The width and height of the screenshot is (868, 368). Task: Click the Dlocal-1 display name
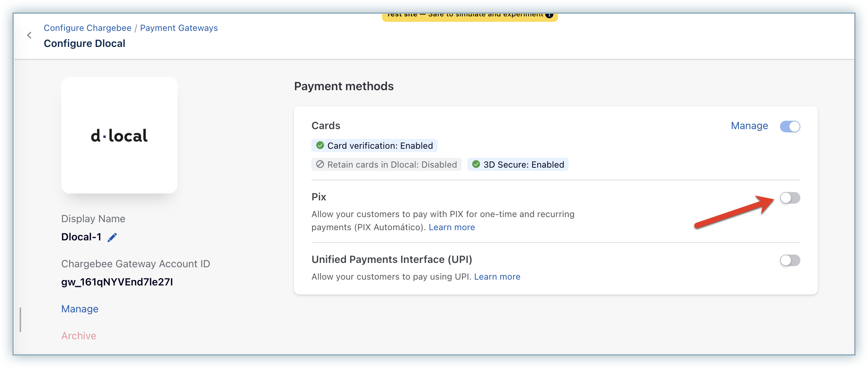coord(81,237)
